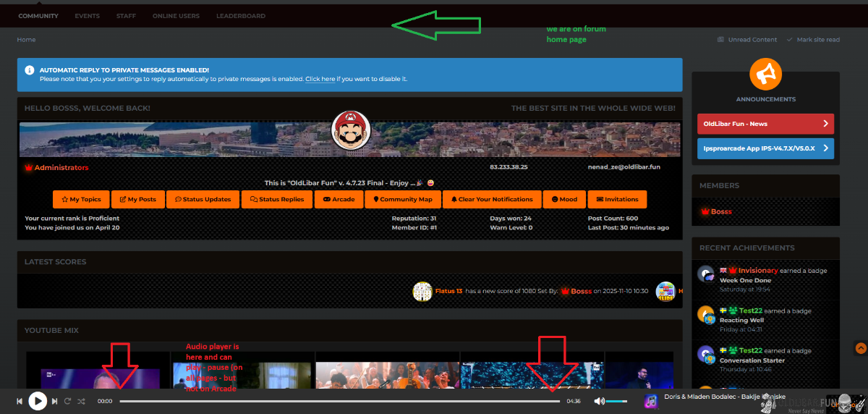Open the Arcade button
This screenshot has height=414, width=868.
339,199
